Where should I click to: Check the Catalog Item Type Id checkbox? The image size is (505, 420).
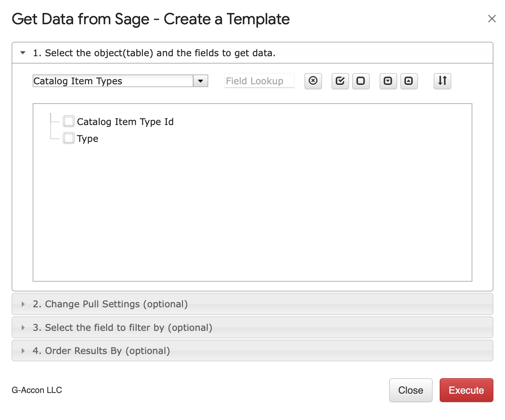click(69, 122)
